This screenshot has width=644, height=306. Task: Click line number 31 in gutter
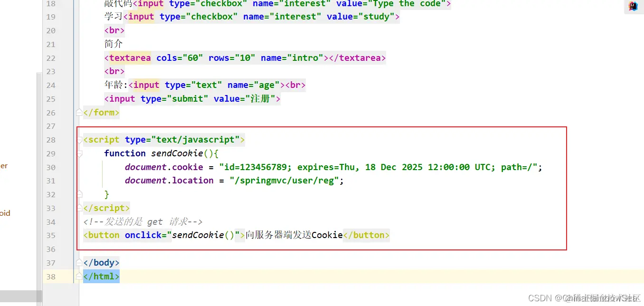click(50, 181)
